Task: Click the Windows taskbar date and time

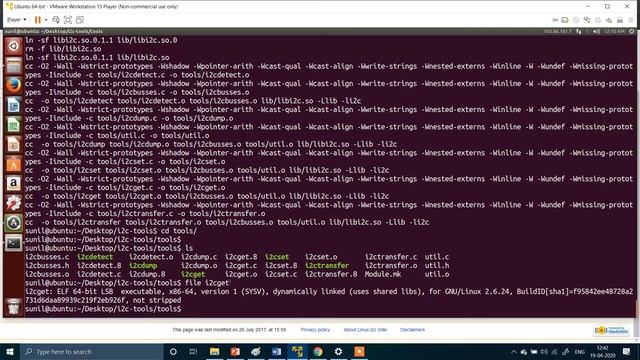Action: pos(602,352)
